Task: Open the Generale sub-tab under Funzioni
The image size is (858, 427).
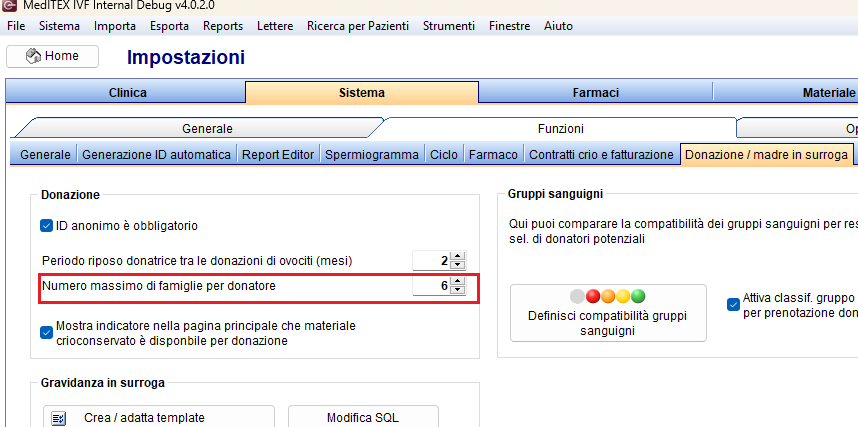Action: [45, 155]
